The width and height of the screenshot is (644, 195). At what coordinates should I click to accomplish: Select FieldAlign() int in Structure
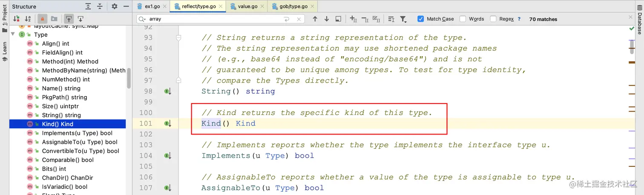(x=62, y=52)
